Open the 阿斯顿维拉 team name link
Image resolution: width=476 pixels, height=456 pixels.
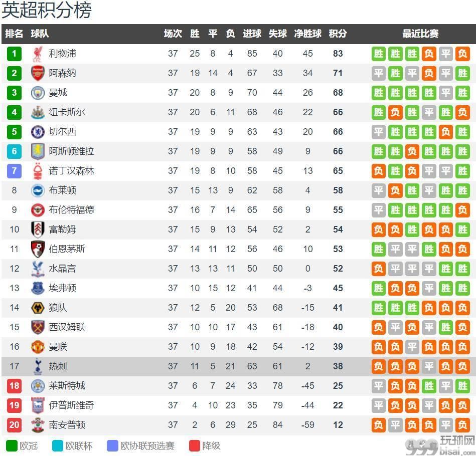pyautogui.click(x=71, y=151)
